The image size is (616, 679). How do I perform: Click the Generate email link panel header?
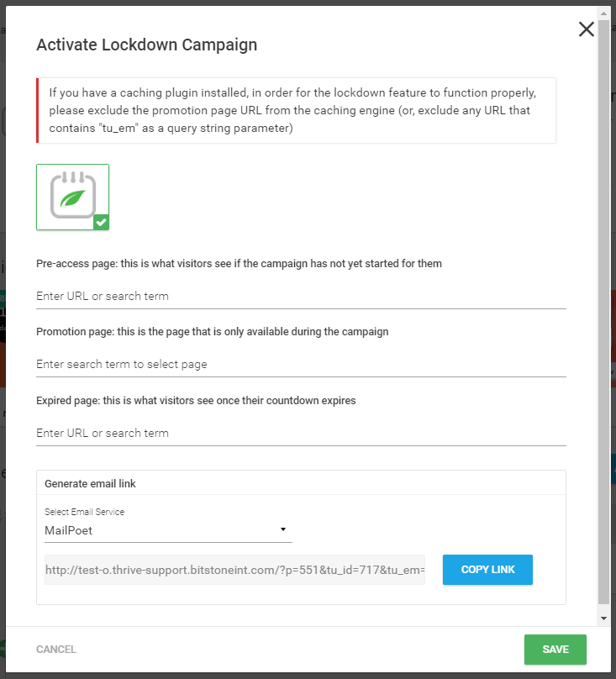pyautogui.click(x=301, y=483)
